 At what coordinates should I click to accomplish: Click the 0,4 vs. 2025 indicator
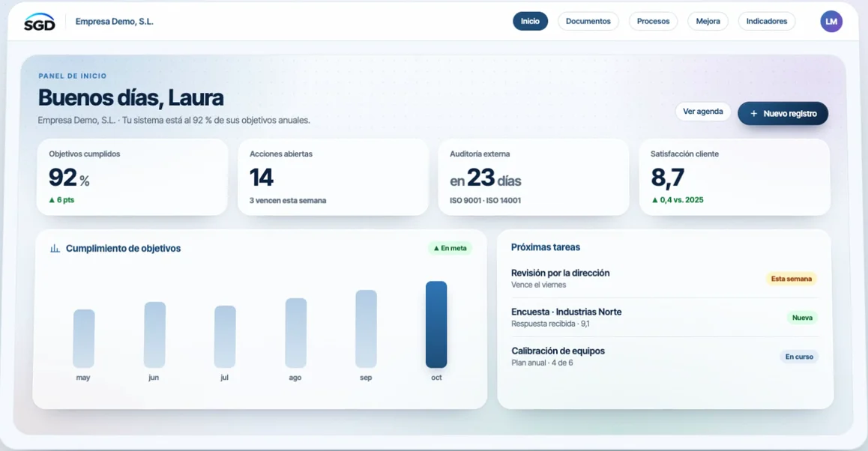[678, 200]
